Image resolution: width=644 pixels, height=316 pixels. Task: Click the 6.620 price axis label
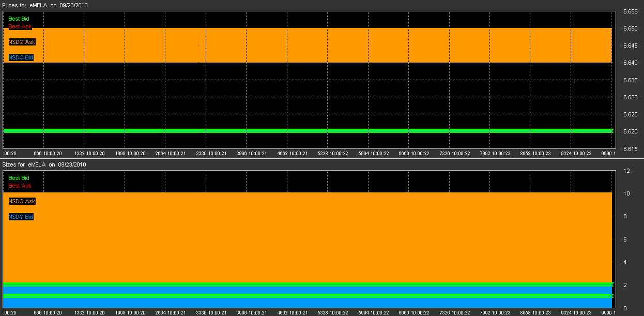pos(630,131)
